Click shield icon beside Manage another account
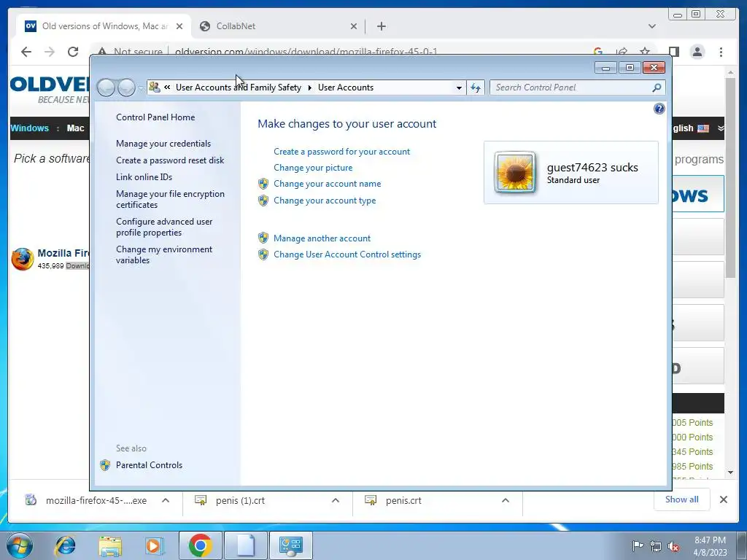747x560 pixels. [263, 238]
